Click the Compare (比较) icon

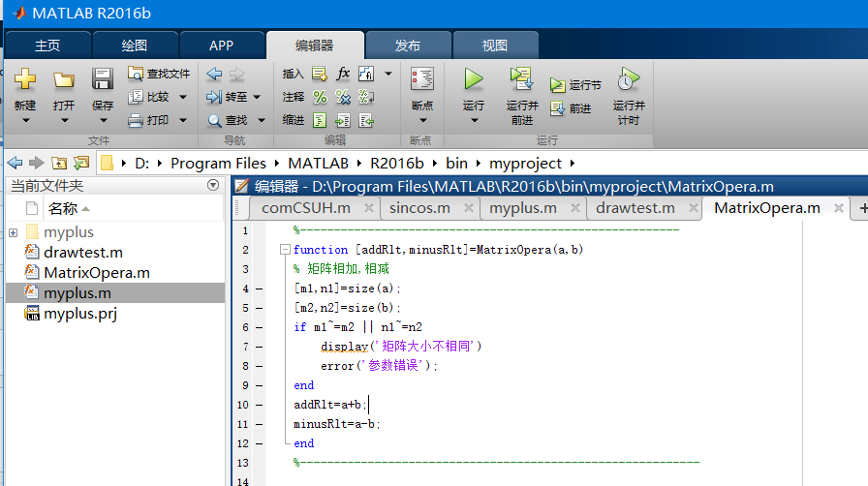pos(135,97)
